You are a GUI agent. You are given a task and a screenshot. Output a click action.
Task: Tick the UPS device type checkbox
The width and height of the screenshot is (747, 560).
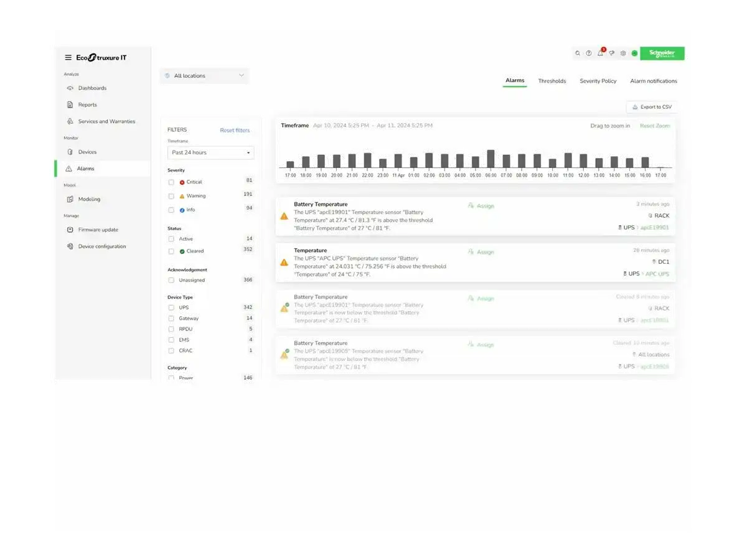click(x=171, y=307)
